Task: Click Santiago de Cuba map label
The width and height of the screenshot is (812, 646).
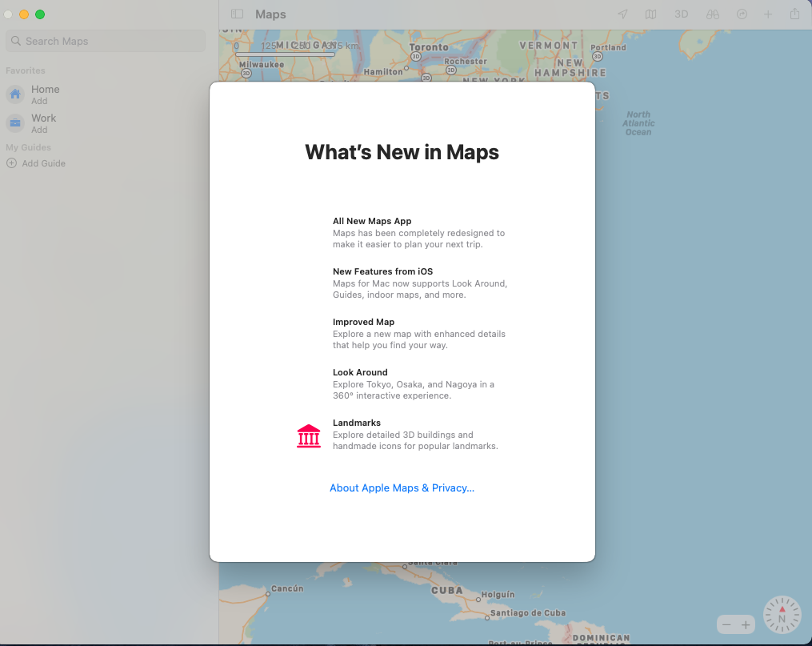Action: (528, 613)
